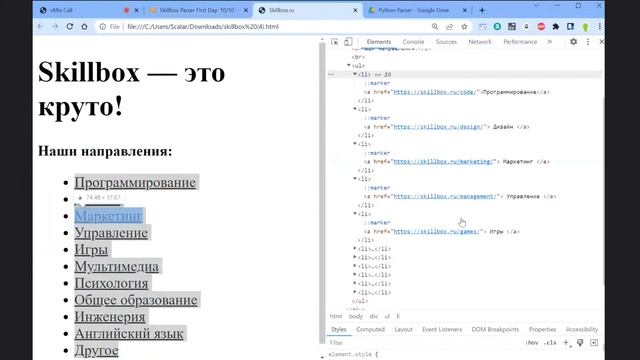Toggle :hov element state panel

click(532, 343)
